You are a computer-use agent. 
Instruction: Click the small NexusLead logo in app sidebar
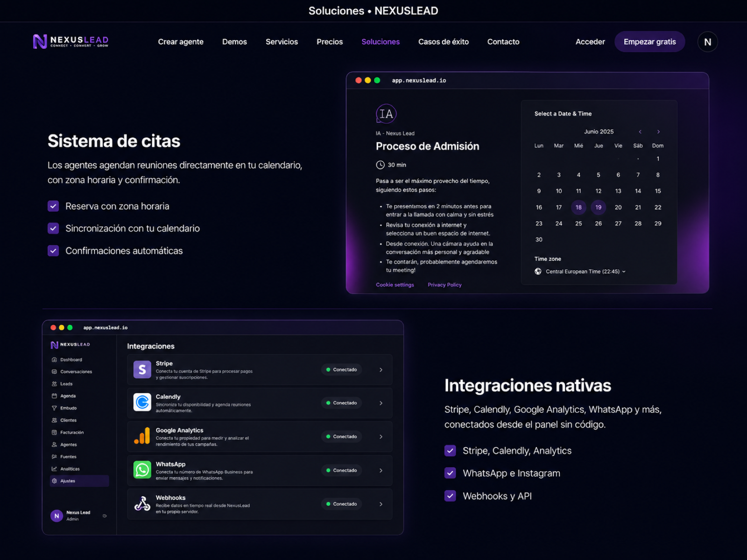click(70, 345)
